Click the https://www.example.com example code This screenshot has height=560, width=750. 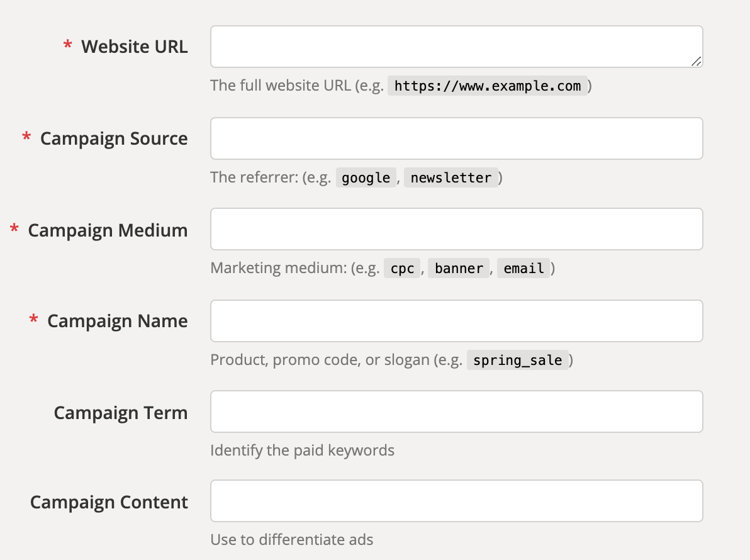click(488, 86)
